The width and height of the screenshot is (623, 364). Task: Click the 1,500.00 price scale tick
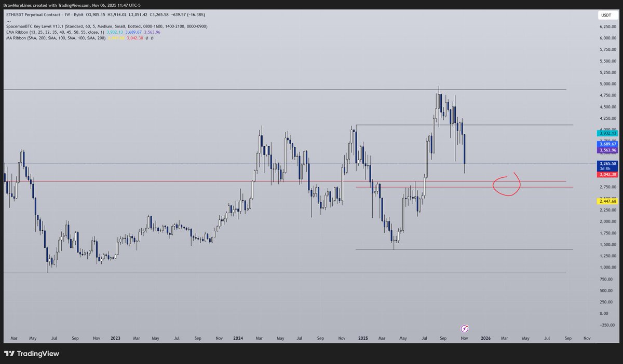(607, 244)
